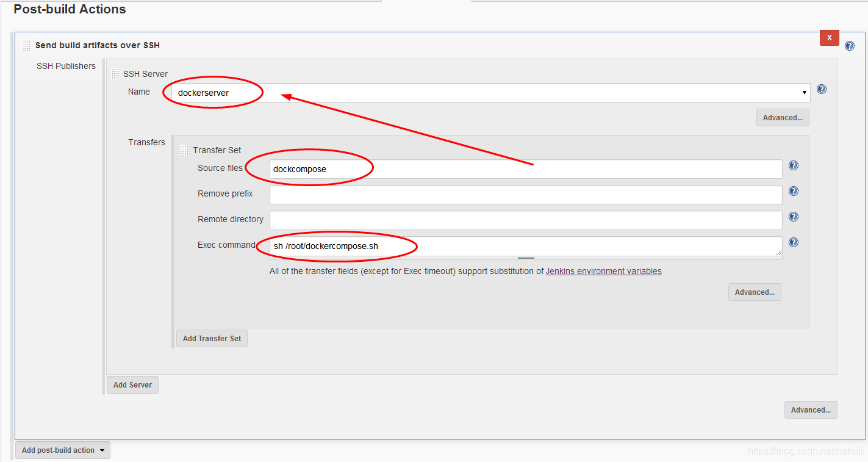
Task: Open help for SSH Server Name field
Action: click(x=822, y=89)
